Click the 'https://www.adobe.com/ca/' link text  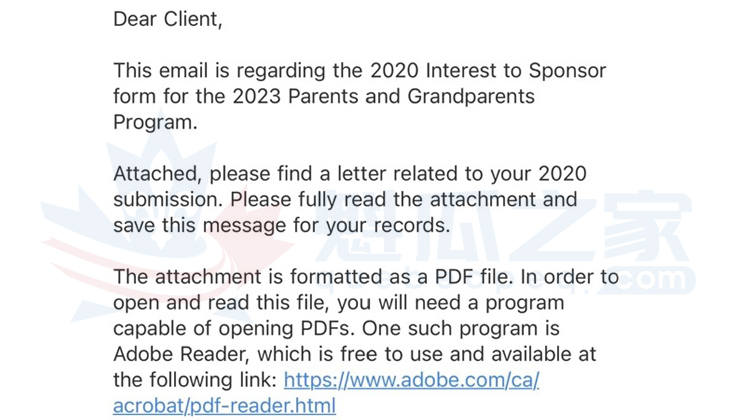[411, 380]
